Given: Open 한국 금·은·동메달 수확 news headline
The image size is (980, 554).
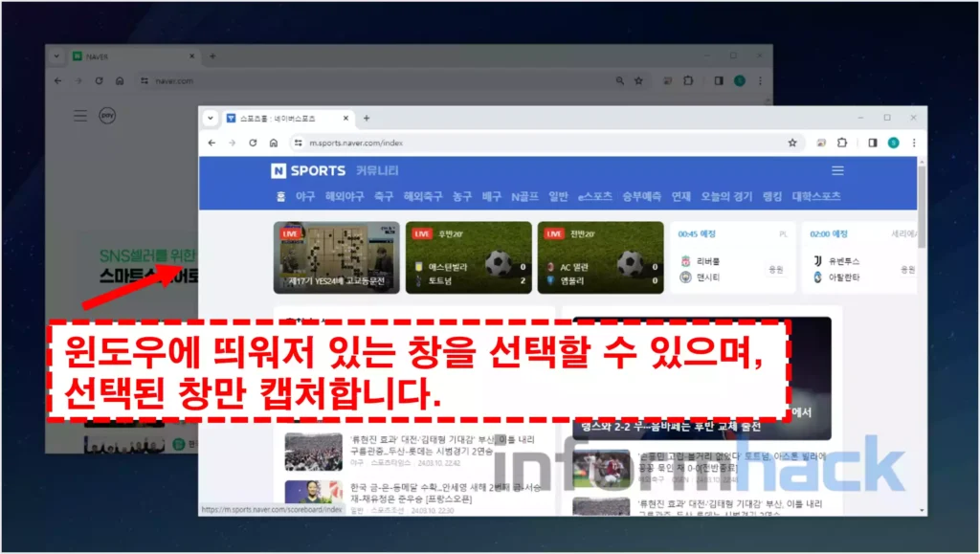Looking at the screenshot, I should [x=445, y=493].
